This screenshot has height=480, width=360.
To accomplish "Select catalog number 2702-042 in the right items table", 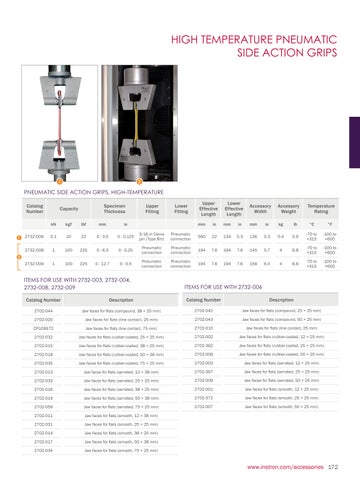I will (204, 310).
